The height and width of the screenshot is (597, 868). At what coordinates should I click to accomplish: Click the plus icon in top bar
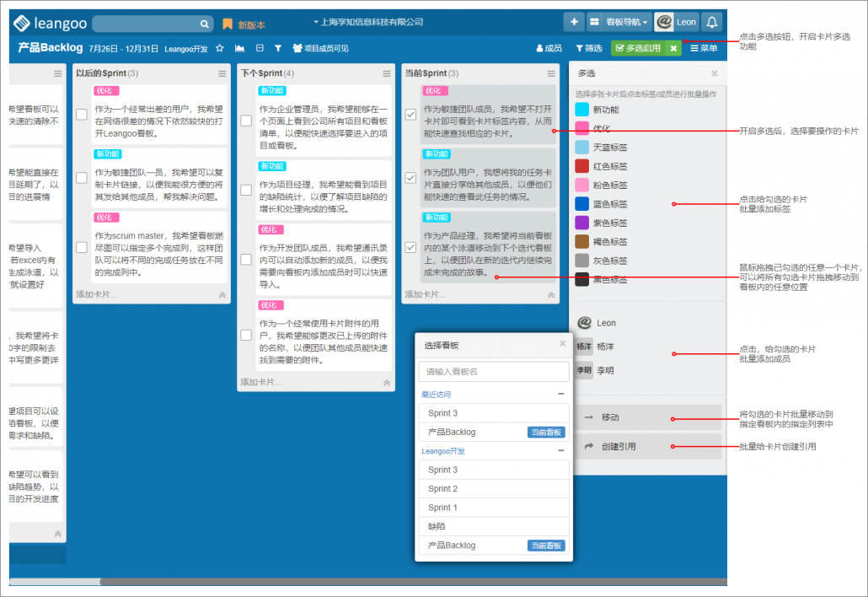click(574, 23)
